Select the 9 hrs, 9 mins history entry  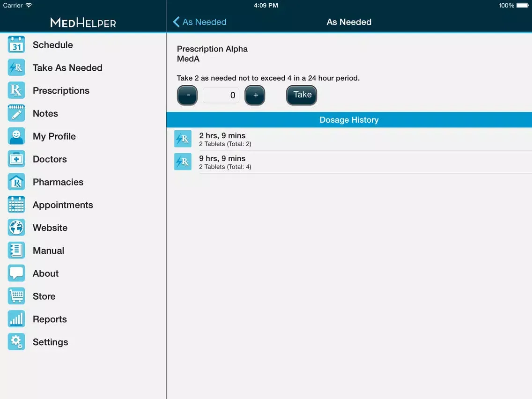pyautogui.click(x=349, y=162)
